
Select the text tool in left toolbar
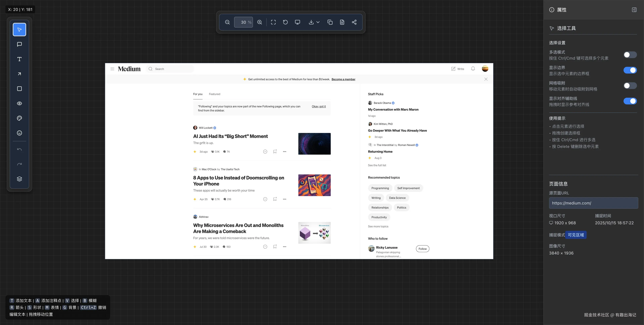pos(19,59)
